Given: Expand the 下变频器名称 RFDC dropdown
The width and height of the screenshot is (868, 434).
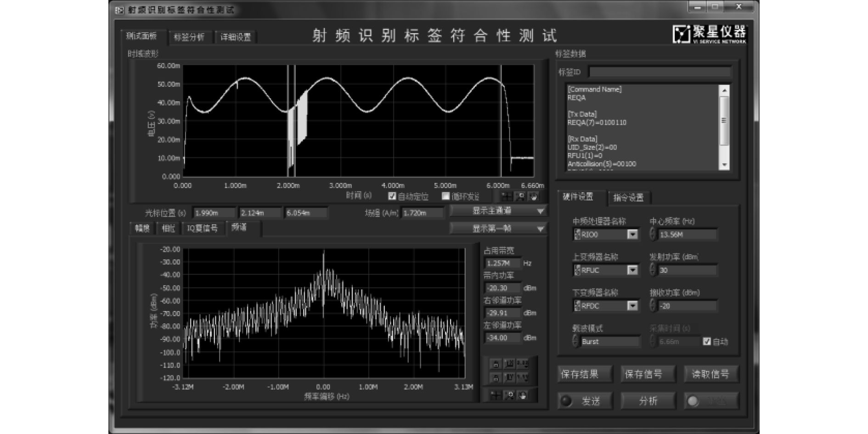Looking at the screenshot, I should pos(632,306).
